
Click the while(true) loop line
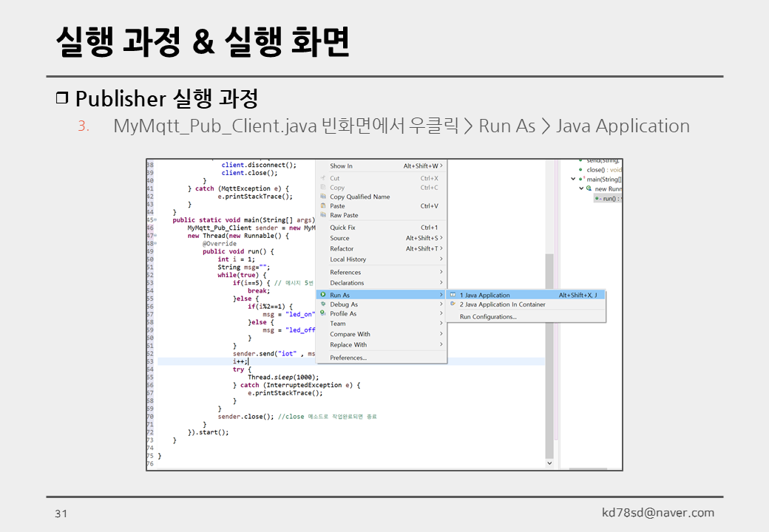242,275
